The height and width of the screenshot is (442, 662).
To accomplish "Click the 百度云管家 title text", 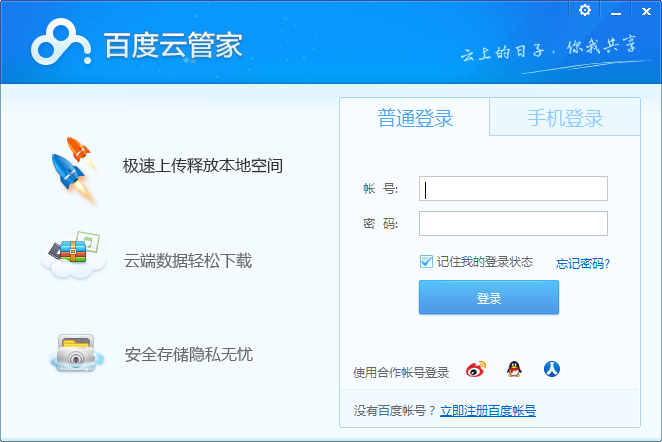I will 173,45.
